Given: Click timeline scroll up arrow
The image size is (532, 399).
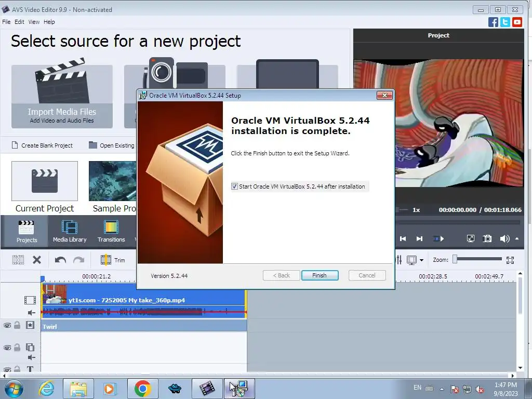Looking at the screenshot, I should [x=520, y=273].
